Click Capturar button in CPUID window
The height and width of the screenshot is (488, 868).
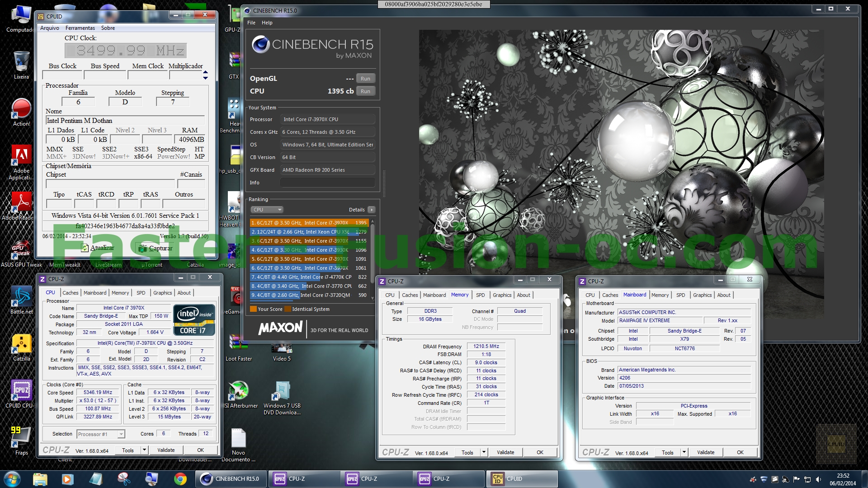click(x=156, y=248)
